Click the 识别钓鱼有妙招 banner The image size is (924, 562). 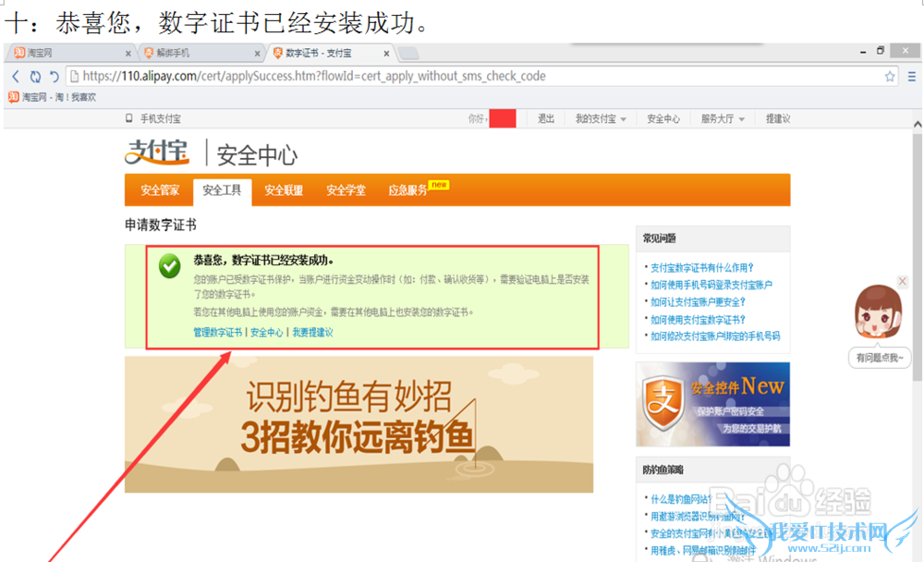[359, 424]
